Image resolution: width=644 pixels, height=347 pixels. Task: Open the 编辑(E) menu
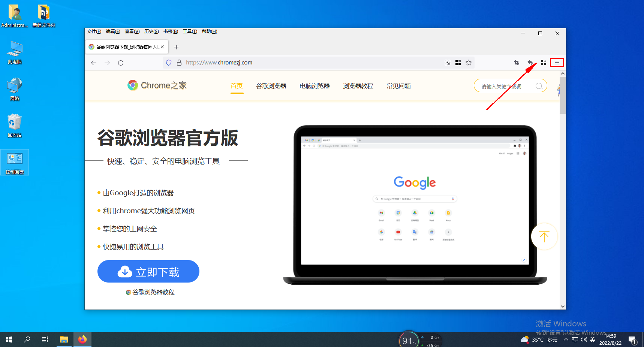click(x=113, y=31)
